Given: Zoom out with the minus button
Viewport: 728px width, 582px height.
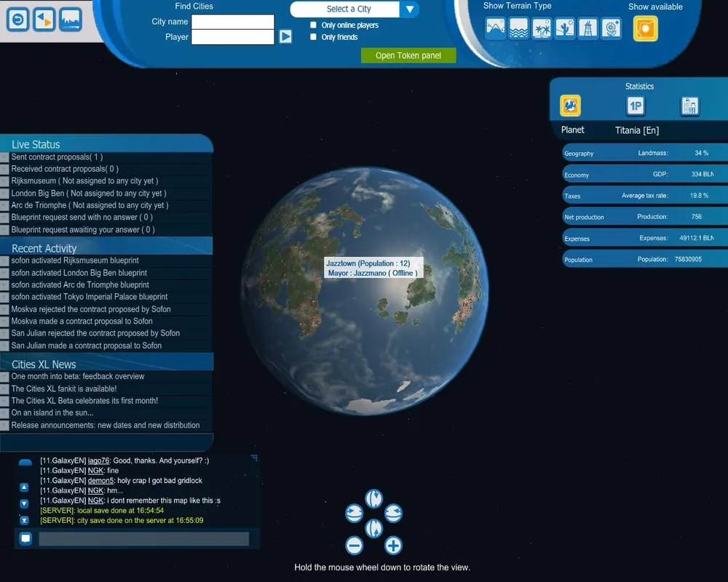Looking at the screenshot, I should click(355, 546).
